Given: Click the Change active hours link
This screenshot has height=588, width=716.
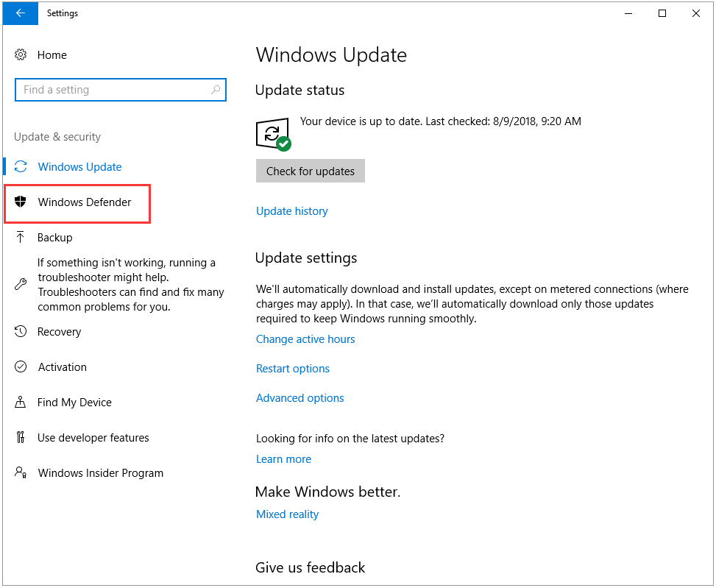Looking at the screenshot, I should point(305,339).
